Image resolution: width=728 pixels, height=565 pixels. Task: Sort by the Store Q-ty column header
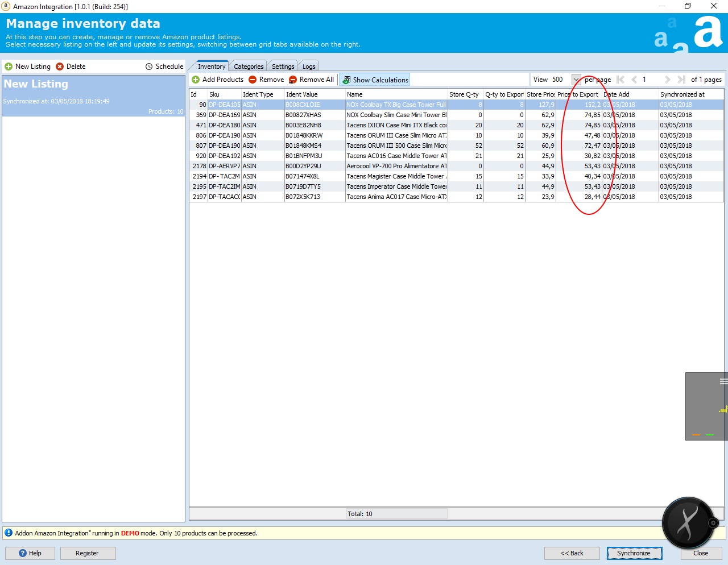[x=465, y=94]
